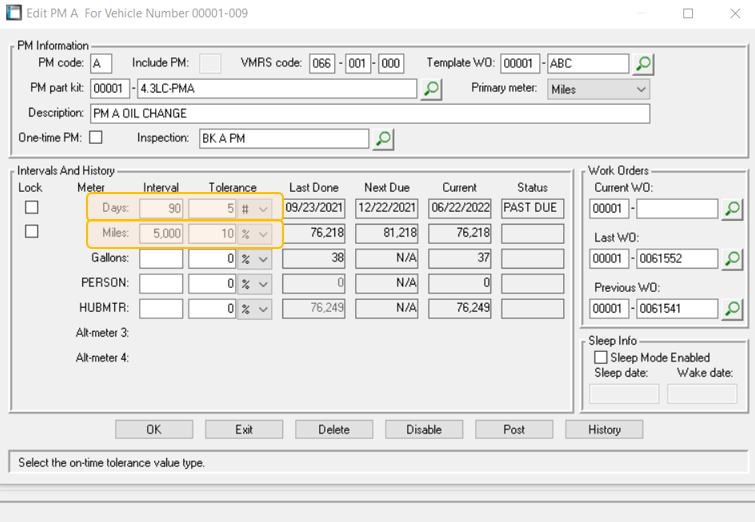Click the Description text field
The image size is (755, 522).
click(369, 113)
